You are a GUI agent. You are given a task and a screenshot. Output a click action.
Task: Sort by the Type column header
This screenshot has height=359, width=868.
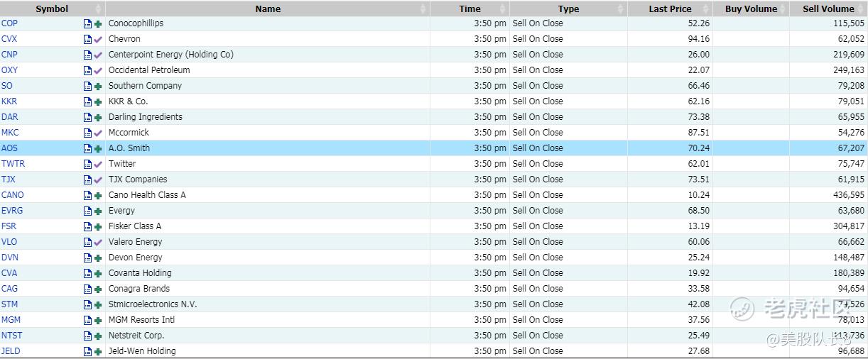(568, 9)
